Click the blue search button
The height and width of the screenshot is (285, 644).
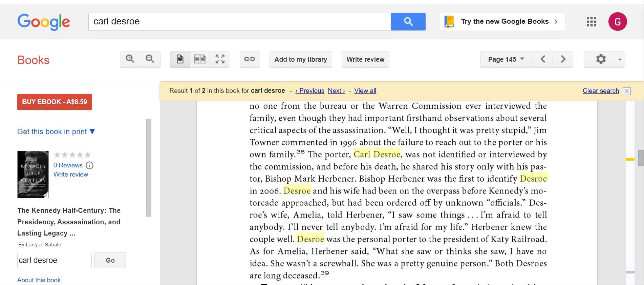pos(408,22)
